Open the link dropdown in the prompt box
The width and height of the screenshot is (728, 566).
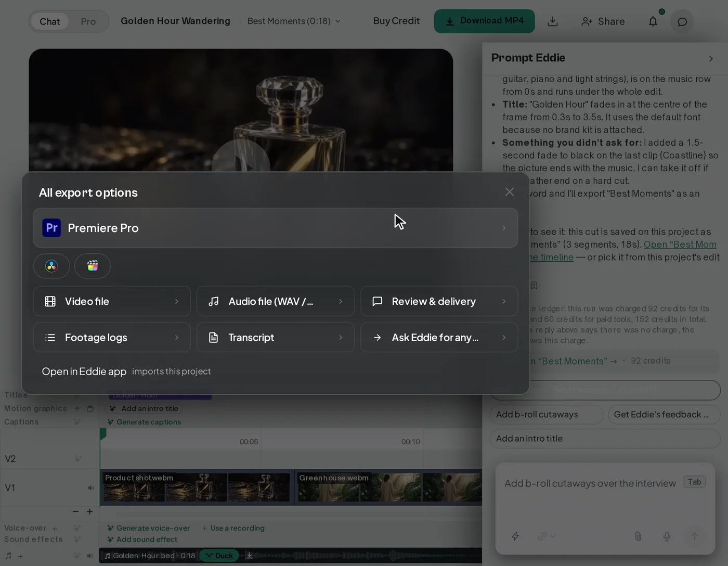546,536
